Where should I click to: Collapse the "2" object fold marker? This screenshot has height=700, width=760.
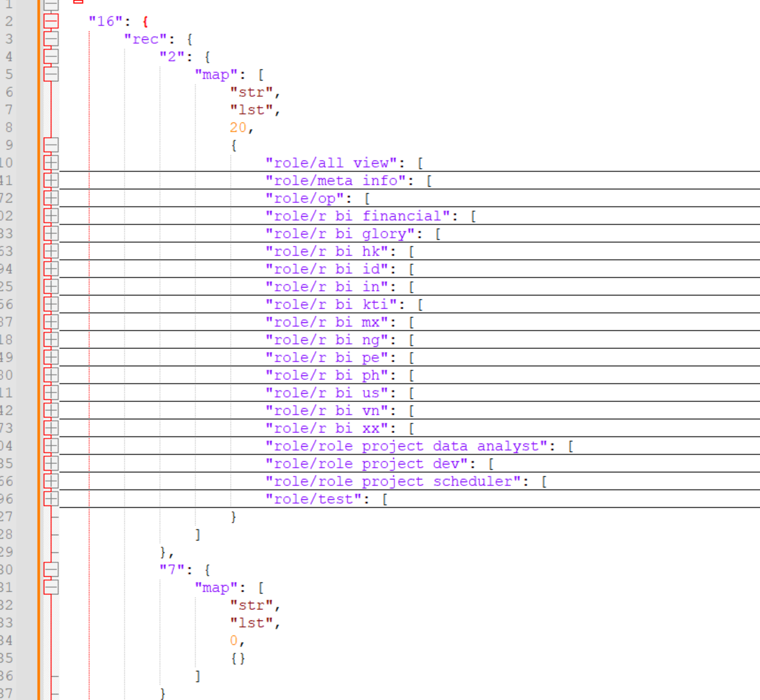click(x=51, y=56)
